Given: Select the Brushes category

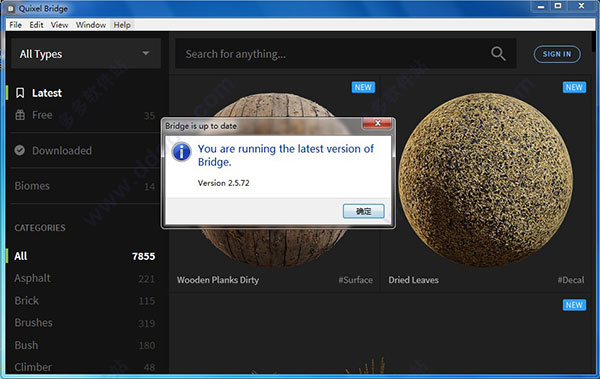Looking at the screenshot, I should coord(84,323).
